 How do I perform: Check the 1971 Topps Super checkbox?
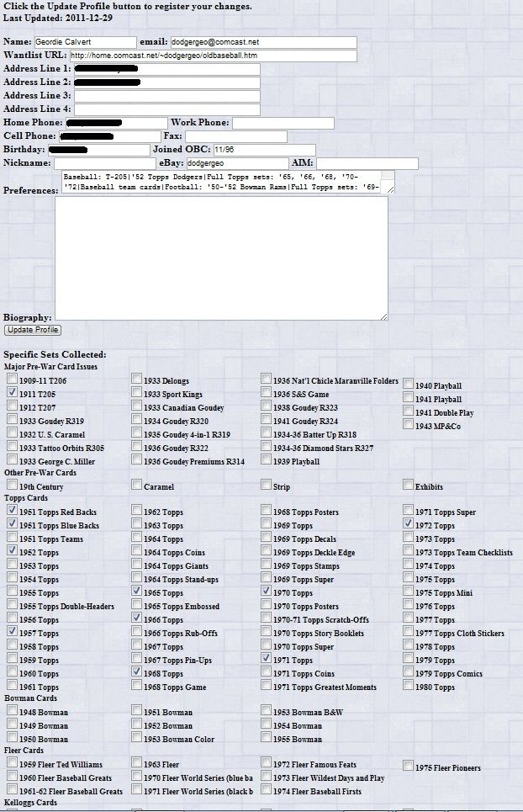coord(408,510)
